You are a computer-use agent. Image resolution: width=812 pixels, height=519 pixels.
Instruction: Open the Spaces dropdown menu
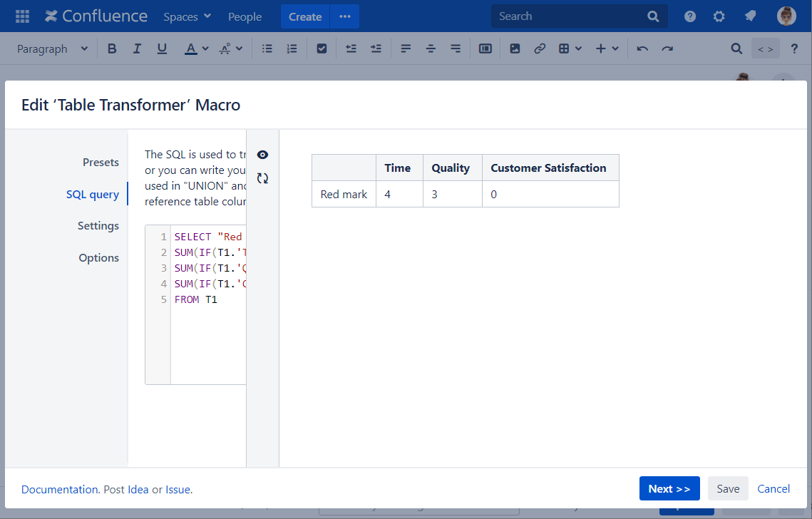[187, 16]
